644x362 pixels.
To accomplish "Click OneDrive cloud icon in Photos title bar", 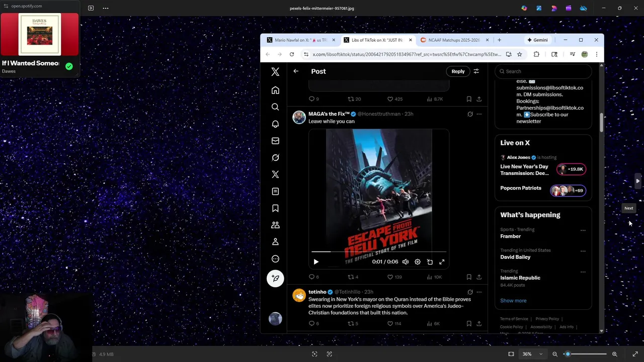I will pos(584,8).
